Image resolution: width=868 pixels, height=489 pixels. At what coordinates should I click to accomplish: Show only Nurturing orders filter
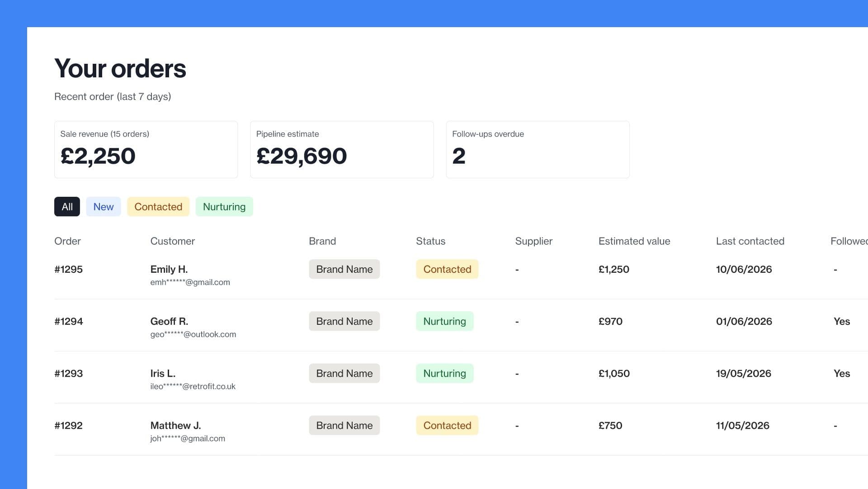(x=224, y=207)
